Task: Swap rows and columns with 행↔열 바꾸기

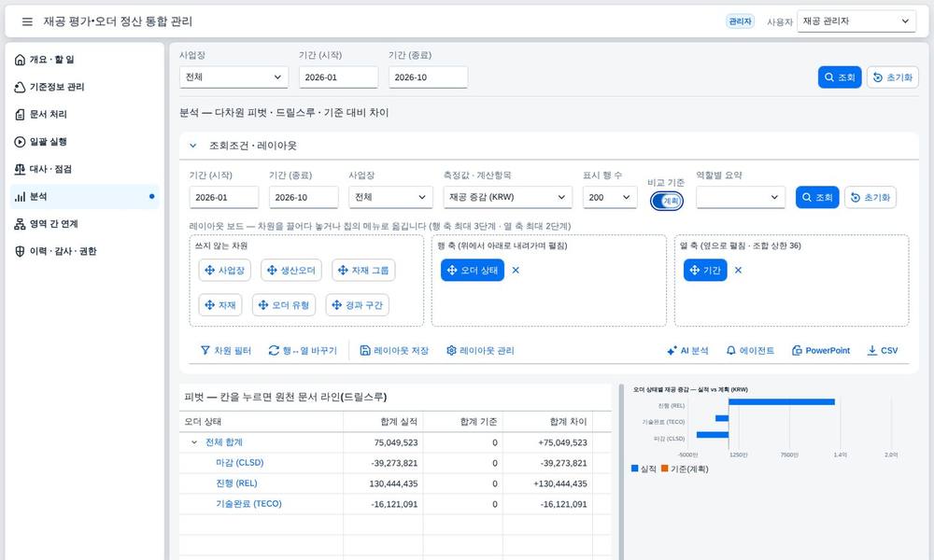Action: coord(303,351)
